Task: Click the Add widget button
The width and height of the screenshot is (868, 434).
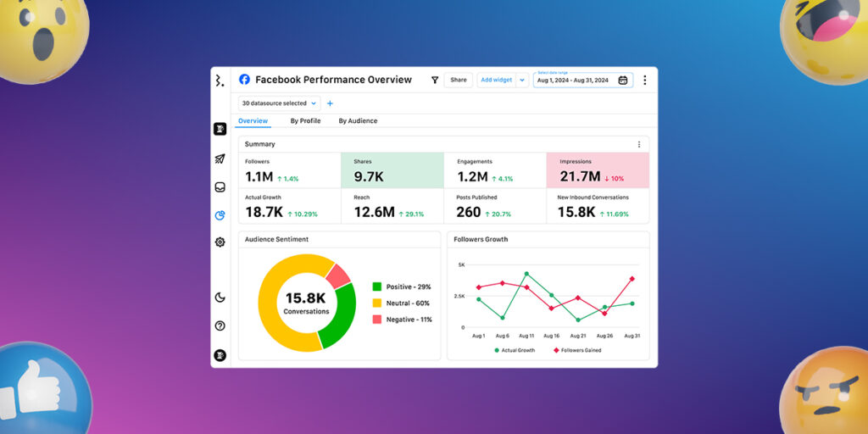Action: coord(496,80)
